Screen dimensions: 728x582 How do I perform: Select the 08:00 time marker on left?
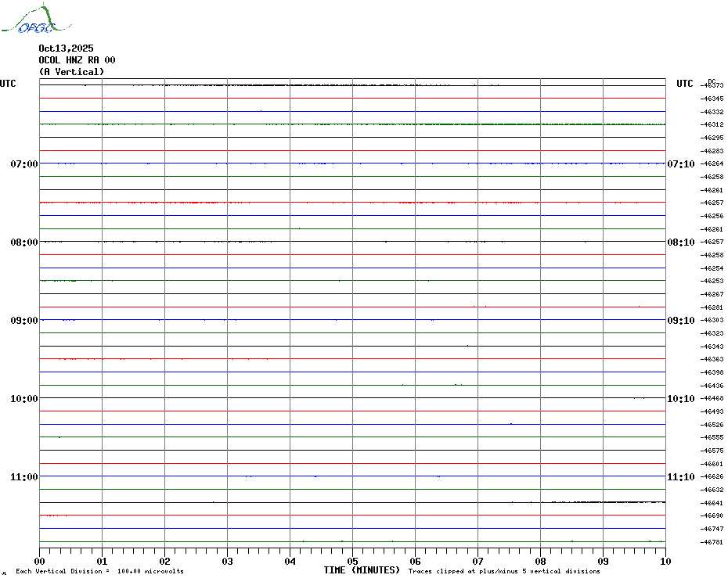coord(23,242)
